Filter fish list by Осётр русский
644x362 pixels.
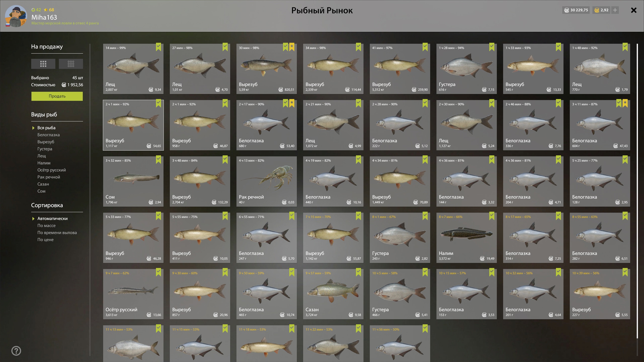[52, 170]
